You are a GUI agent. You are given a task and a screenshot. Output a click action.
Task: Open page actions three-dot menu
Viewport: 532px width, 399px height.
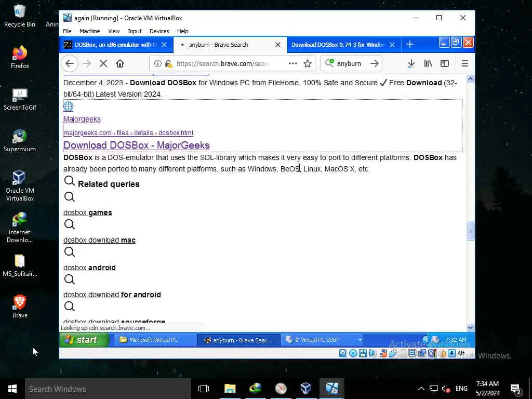(293, 63)
